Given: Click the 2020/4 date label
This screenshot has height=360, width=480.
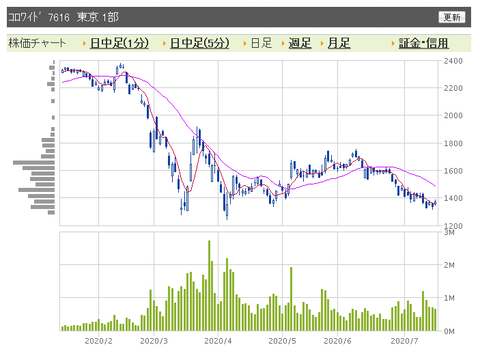Looking at the screenshot, I should click(218, 341).
